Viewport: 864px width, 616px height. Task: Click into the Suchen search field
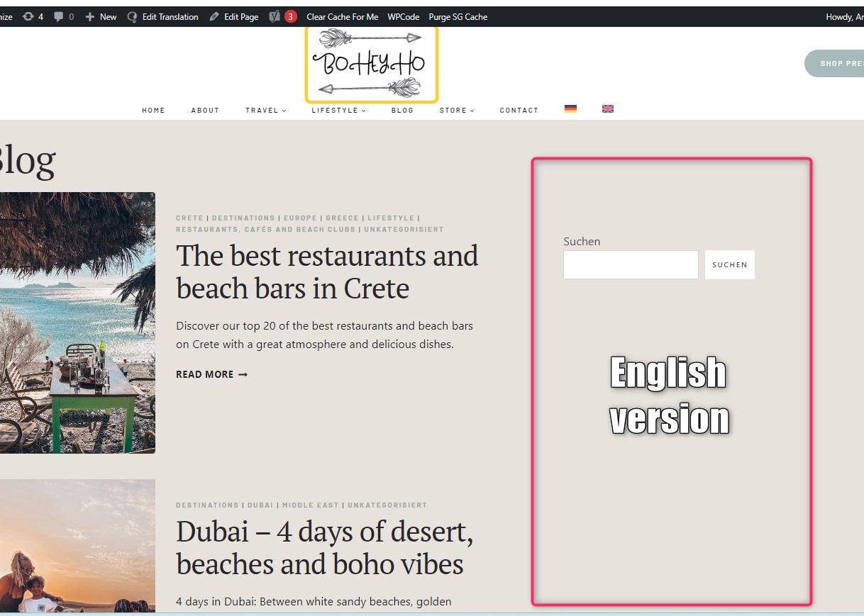(x=631, y=264)
